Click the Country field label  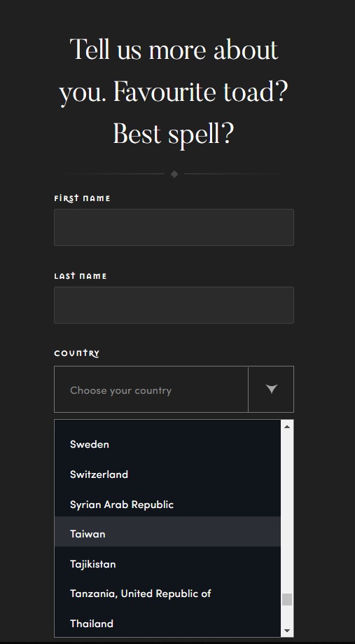(77, 353)
